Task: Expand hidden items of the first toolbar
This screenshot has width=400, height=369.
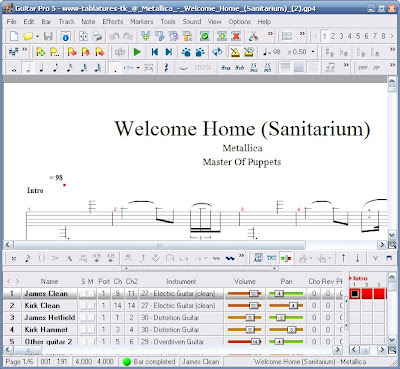Action: [270, 34]
